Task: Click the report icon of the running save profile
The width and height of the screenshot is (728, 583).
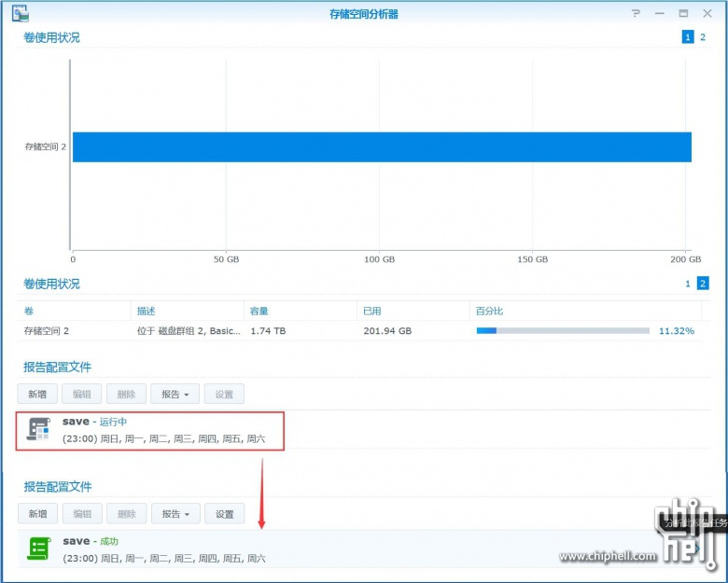Action: pos(38,429)
